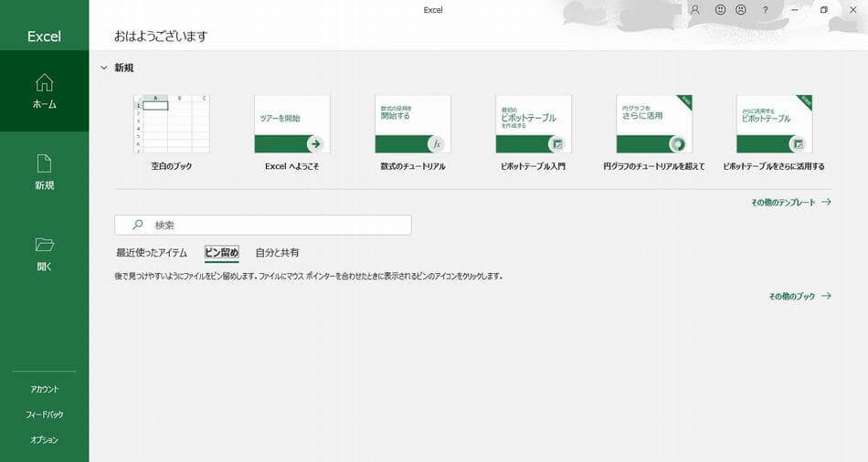The image size is (868, 462).
Task: Switch to the 最近使ったアイテム tab
Action: click(152, 253)
